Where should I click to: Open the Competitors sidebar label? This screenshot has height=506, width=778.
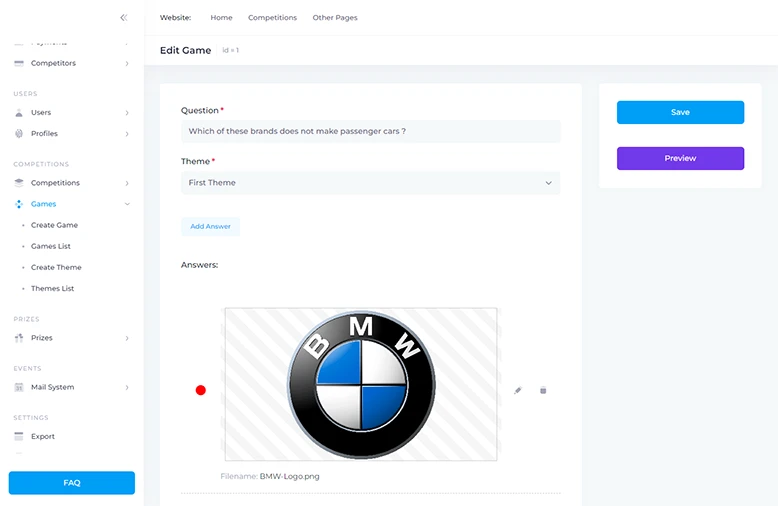click(x=53, y=63)
